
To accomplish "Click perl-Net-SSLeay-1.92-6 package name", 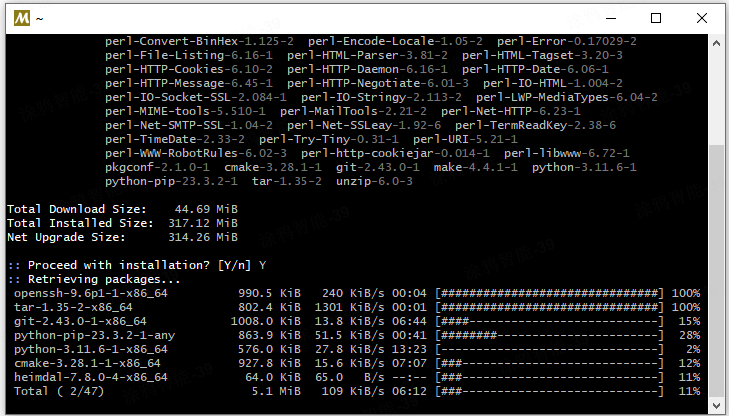I will pos(364,125).
